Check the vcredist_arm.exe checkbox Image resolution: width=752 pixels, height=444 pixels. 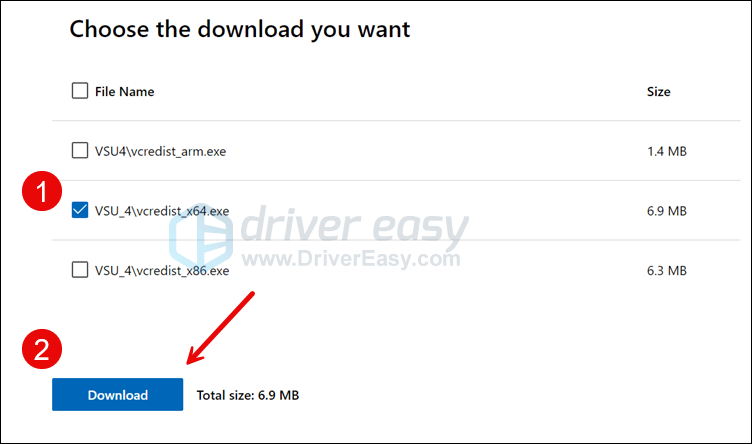point(80,150)
